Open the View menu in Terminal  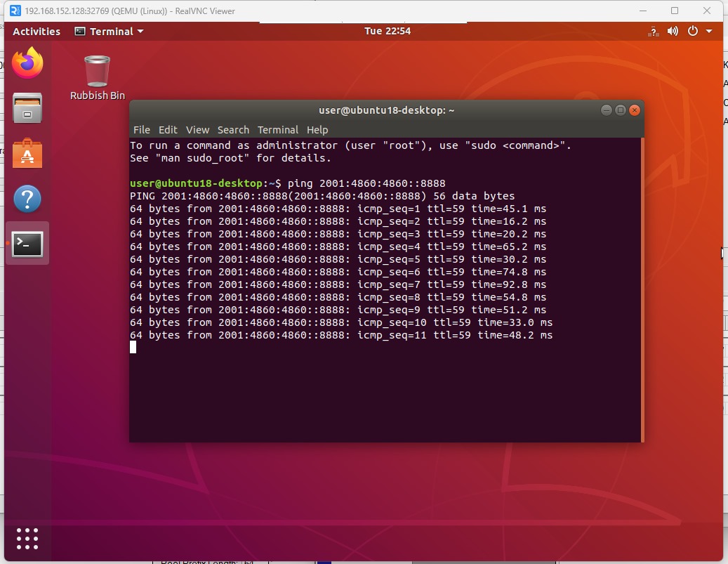[197, 130]
